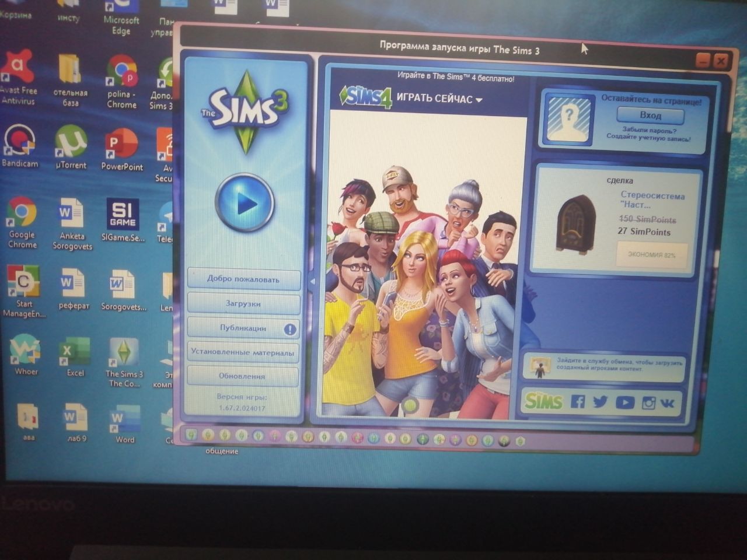Screen dimensions: 747x560
Task: Click The Sims logo in the social bar
Action: click(543, 401)
